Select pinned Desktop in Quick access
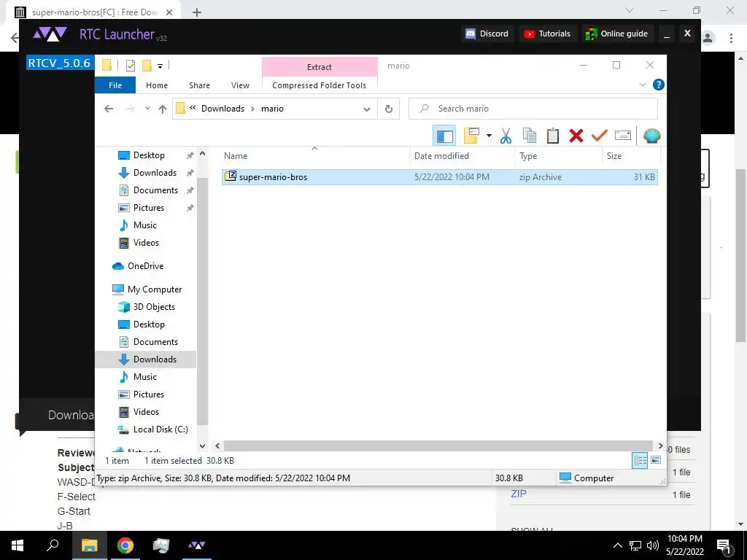Image resolution: width=747 pixels, height=560 pixels. tap(149, 155)
